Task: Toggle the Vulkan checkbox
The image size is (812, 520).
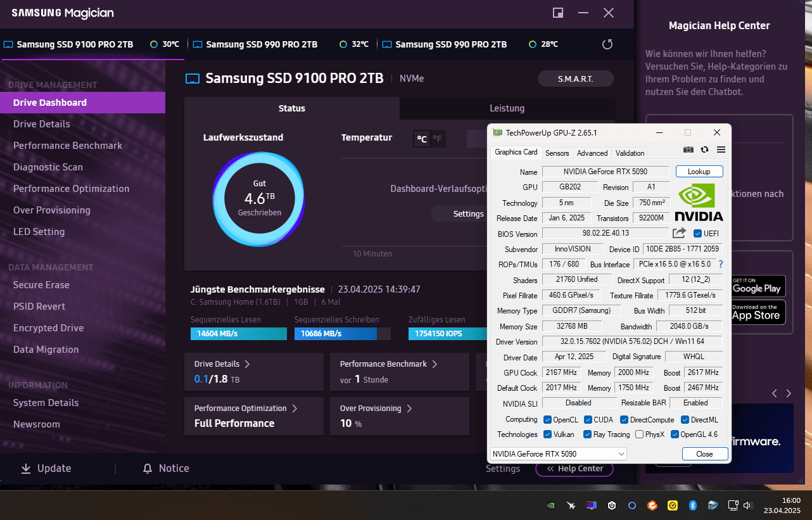Action: pos(547,434)
